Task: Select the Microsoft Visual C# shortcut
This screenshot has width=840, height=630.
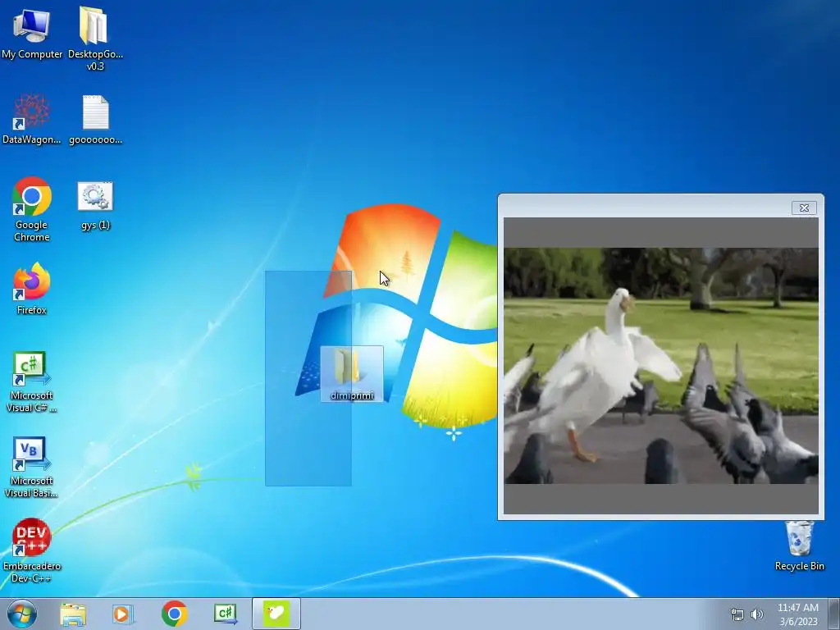Action: coord(32,381)
